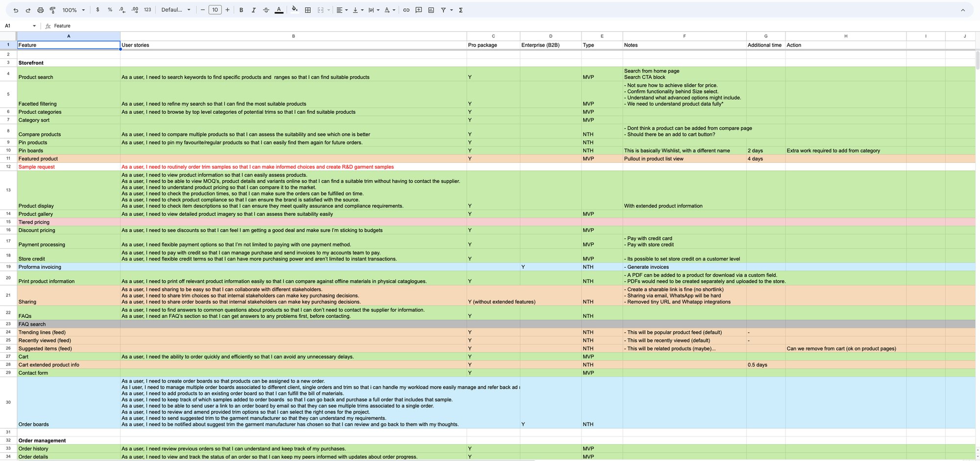Viewport: 980px width, 461px height.
Task: Toggle strikethrough formatting
Action: click(x=266, y=10)
